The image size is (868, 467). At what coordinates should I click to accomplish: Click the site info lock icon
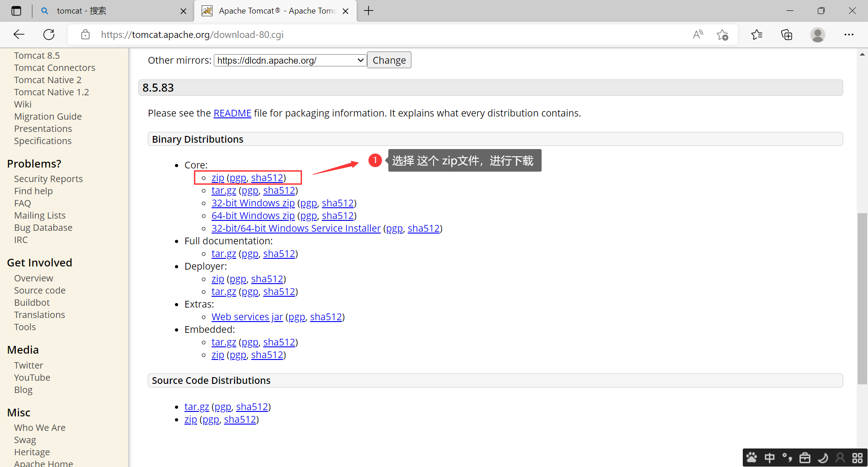[85, 34]
